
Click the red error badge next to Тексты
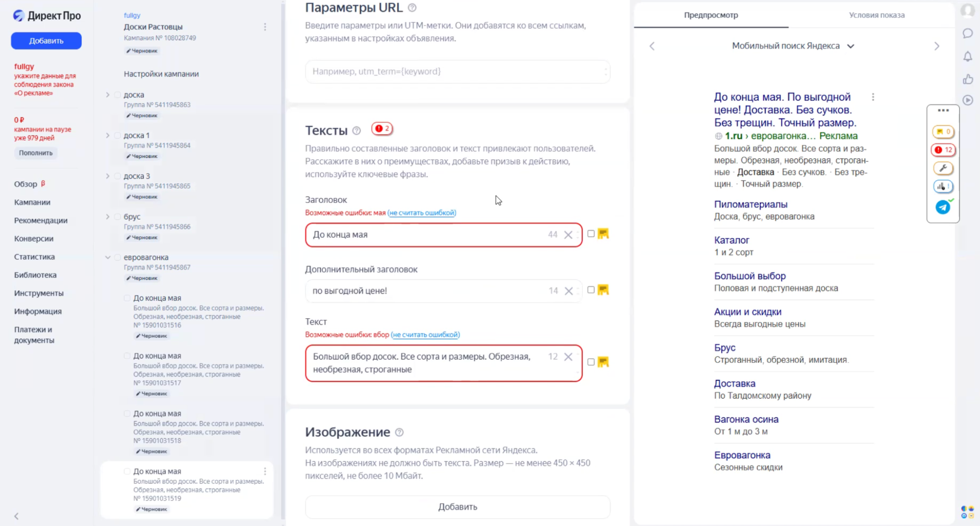[382, 129]
